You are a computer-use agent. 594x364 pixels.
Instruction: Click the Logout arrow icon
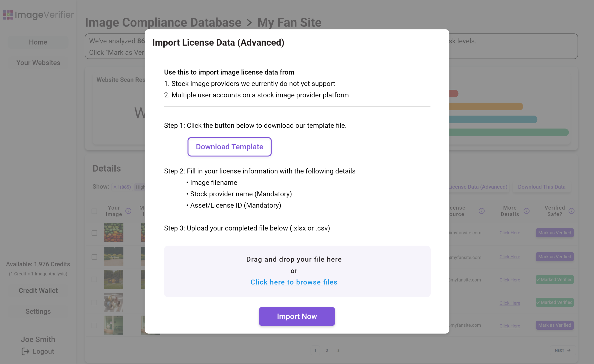(x=25, y=351)
